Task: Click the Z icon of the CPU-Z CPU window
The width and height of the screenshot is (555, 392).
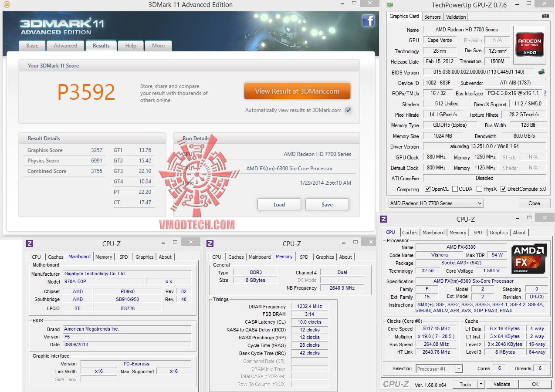Action: click(384, 219)
